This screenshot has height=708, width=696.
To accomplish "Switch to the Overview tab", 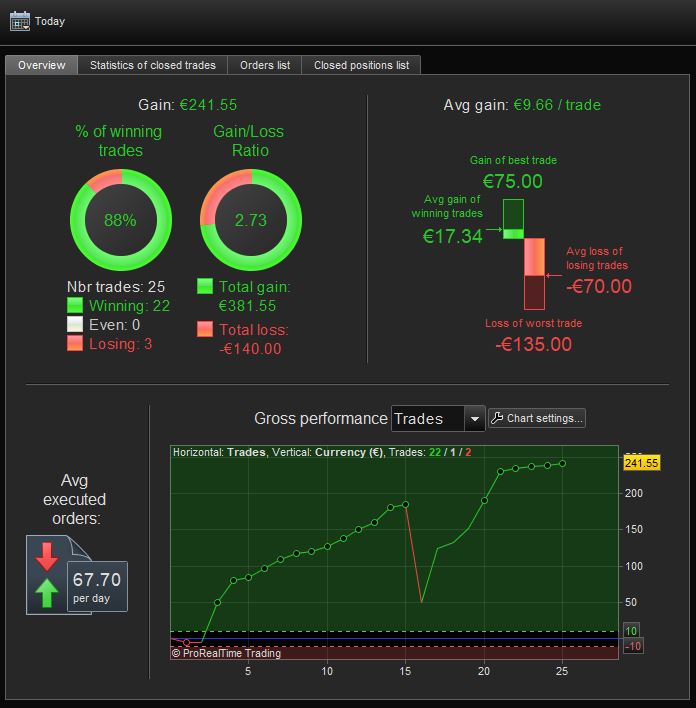I will point(42,65).
